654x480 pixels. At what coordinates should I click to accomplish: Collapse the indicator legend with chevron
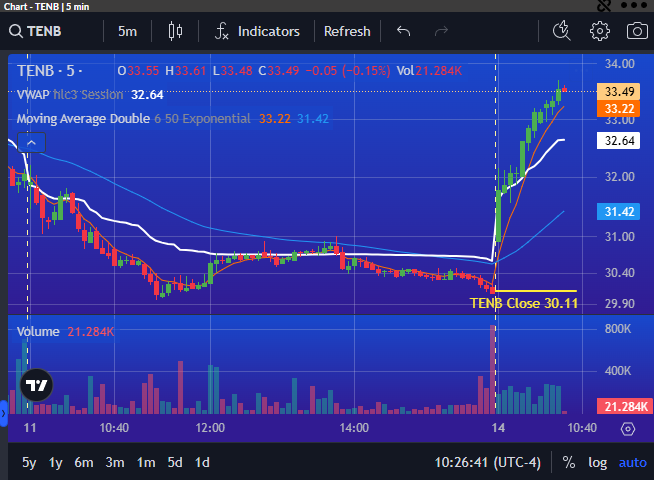click(x=31, y=143)
